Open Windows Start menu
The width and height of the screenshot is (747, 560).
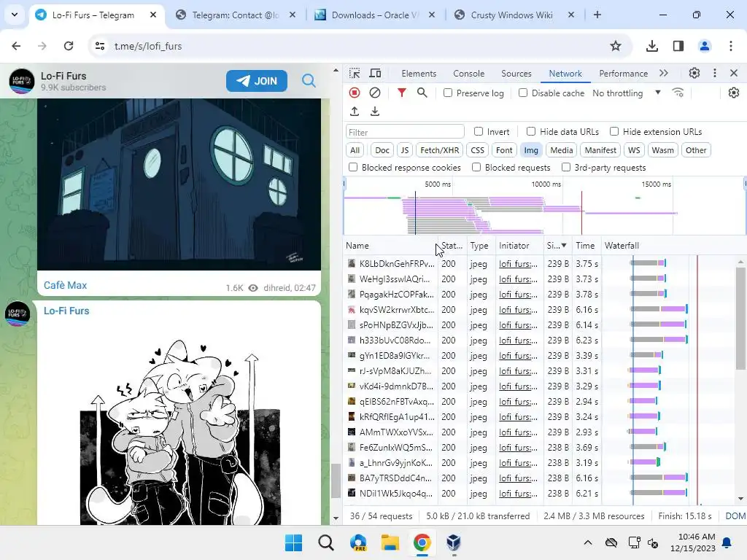pos(293,542)
